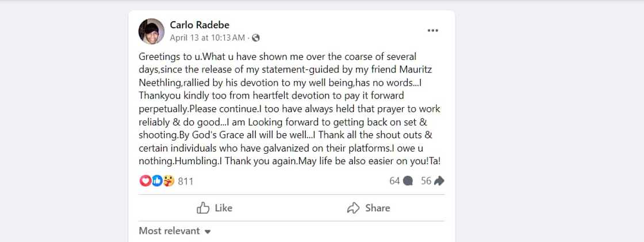Click the thumbs-up outline icon on Like

203,208
